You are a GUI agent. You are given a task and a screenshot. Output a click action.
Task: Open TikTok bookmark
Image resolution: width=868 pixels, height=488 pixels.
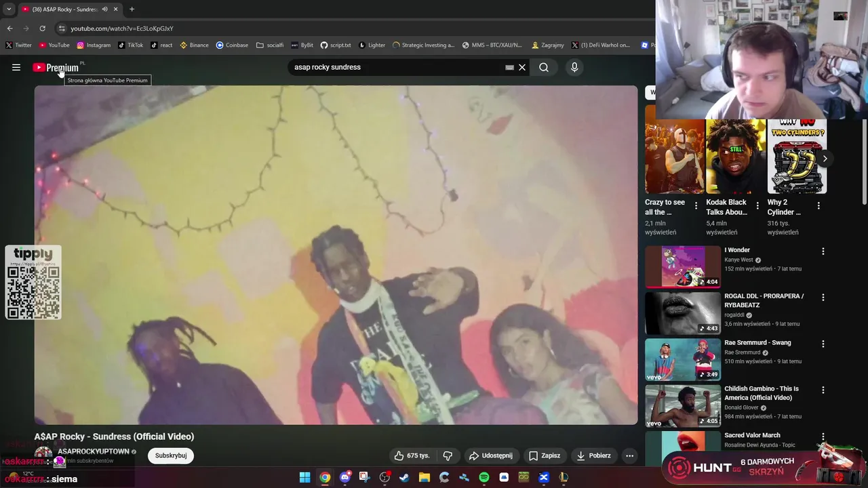[x=130, y=45]
